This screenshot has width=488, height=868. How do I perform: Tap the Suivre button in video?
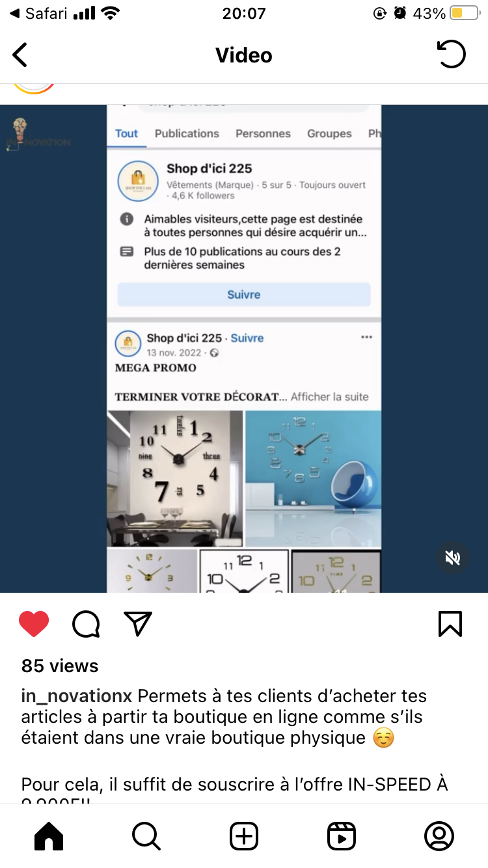coord(244,295)
